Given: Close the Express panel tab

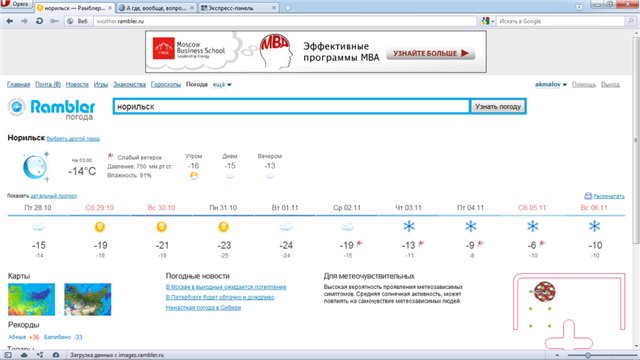Looking at the screenshot, I should tap(274, 8).
